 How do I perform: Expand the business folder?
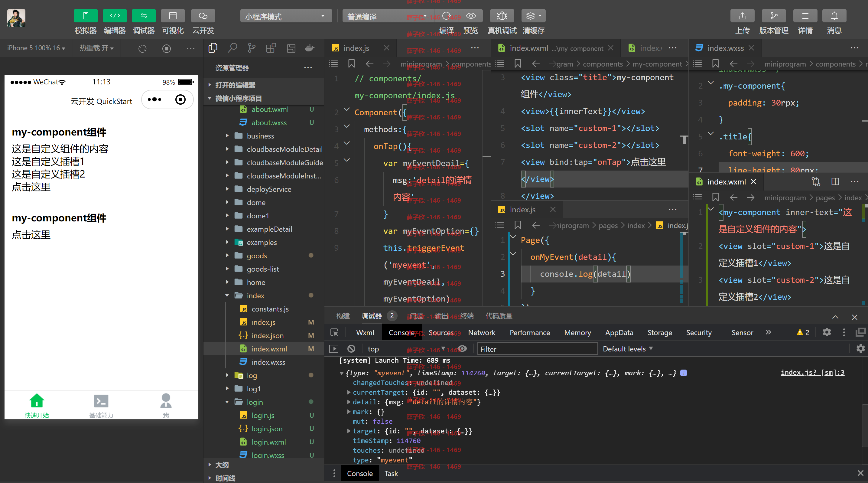click(x=264, y=136)
